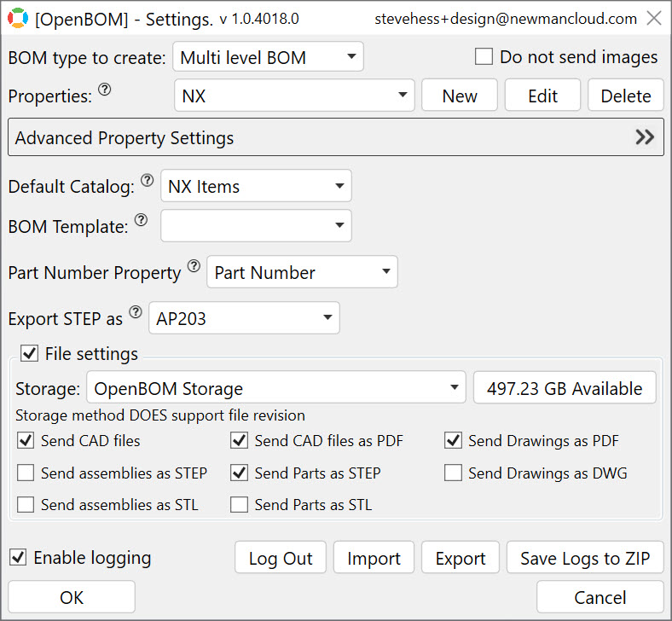Uncheck Send CAD files as PDF
672x621 pixels.
tap(239, 440)
